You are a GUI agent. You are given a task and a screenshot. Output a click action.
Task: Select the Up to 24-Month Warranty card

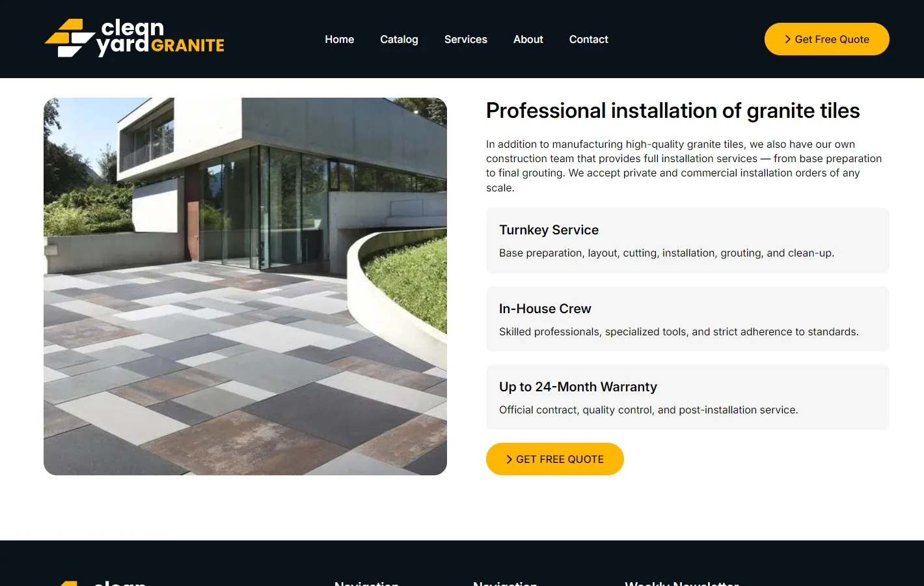point(688,397)
